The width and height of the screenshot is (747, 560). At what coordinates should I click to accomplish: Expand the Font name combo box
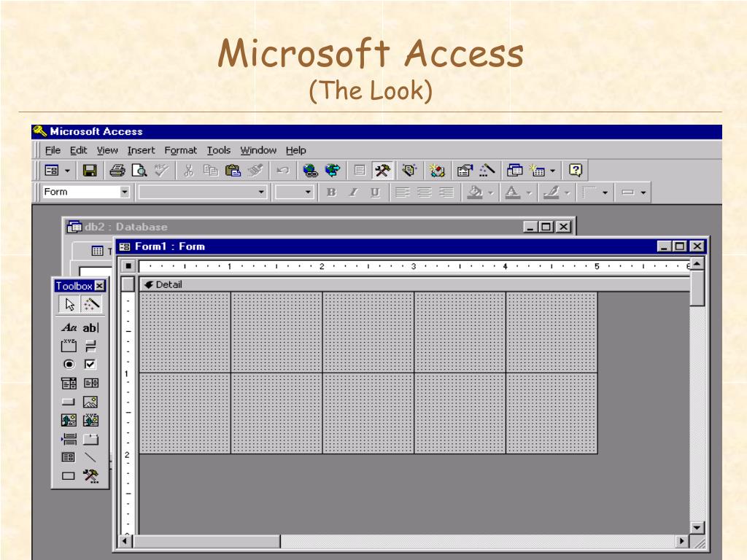[x=261, y=192]
